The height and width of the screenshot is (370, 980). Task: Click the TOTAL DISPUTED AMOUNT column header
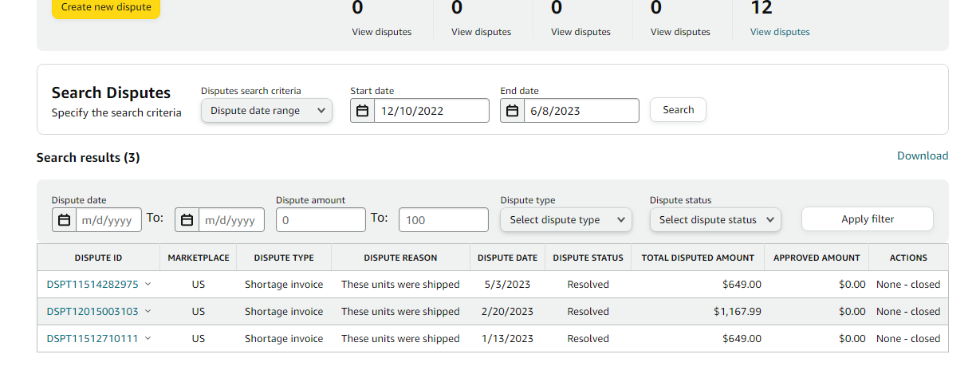698,258
